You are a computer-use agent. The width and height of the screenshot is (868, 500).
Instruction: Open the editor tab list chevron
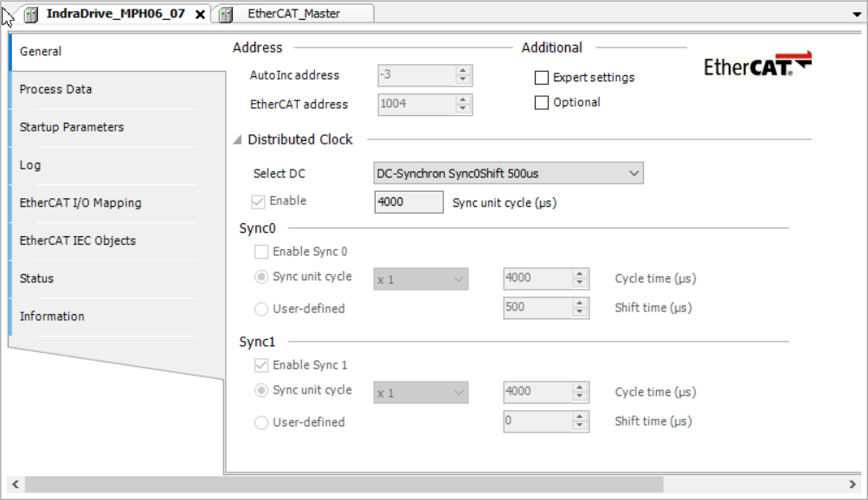click(x=856, y=14)
